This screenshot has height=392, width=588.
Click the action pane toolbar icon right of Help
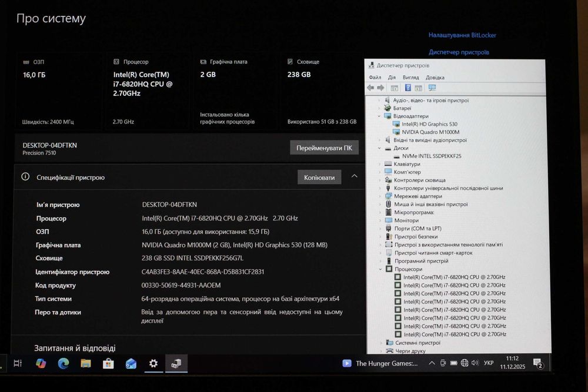[x=419, y=88]
